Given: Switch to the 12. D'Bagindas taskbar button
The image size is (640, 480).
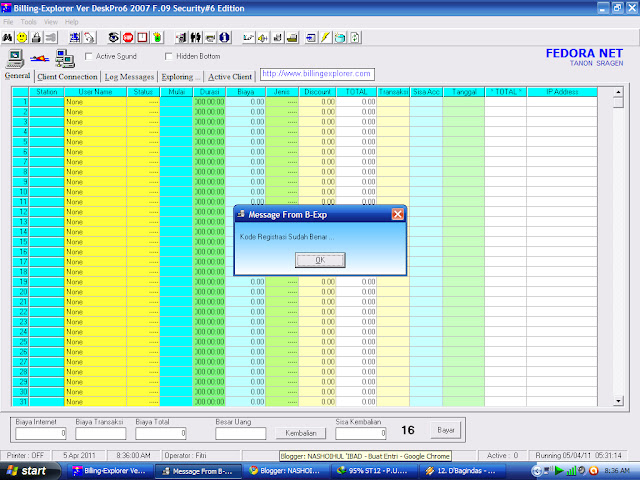Looking at the screenshot, I should click(x=463, y=471).
